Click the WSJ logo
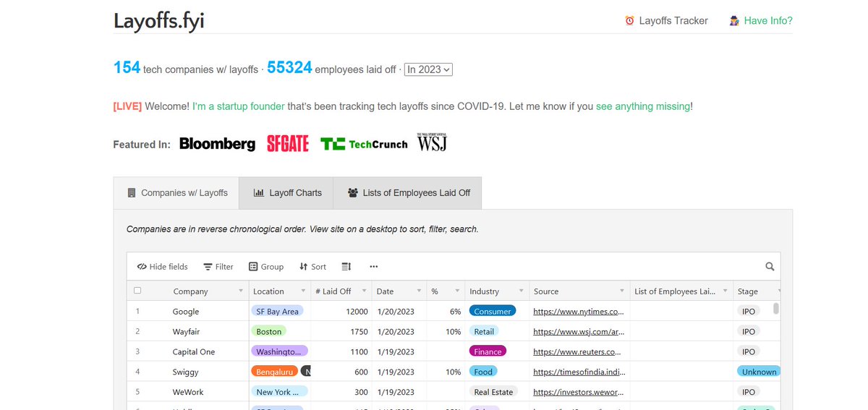The image size is (868, 410). pos(432,142)
